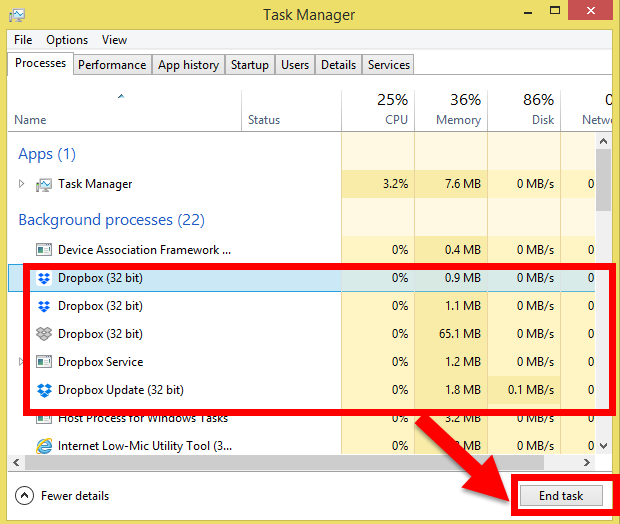
Task: Select the highlighted Dropbox (32 bit) row name
Action: click(x=100, y=278)
